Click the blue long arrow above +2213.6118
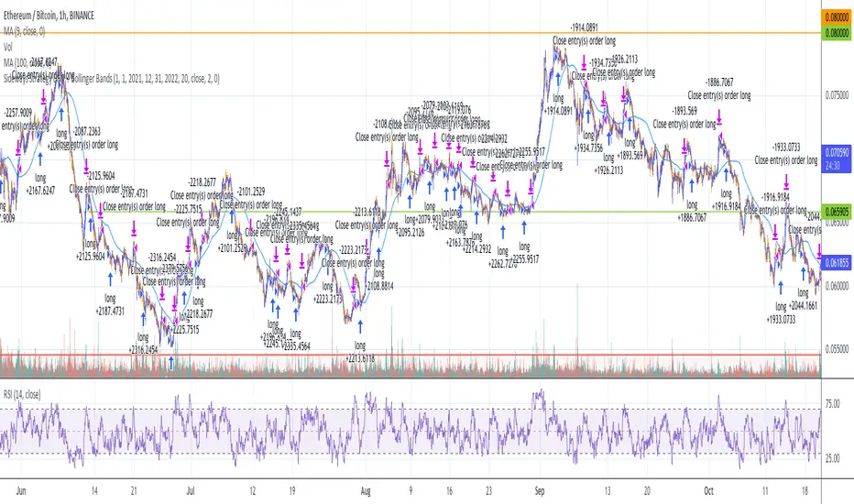Screen dimensions: 854x504 tap(360, 327)
